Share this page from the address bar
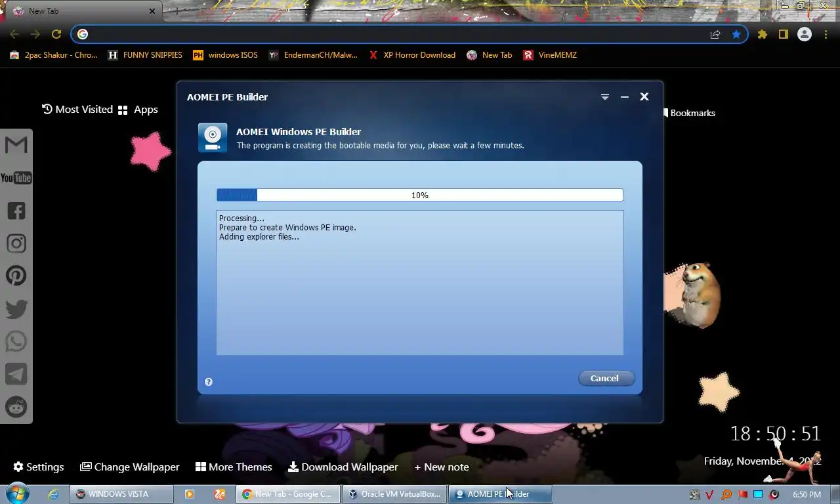 tap(715, 34)
